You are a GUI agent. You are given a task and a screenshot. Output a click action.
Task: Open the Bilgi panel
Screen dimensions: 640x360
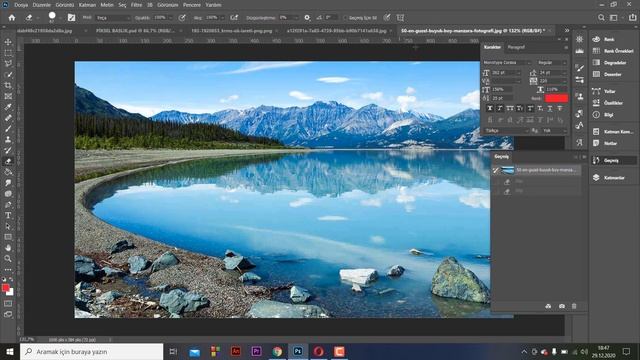pos(603,115)
